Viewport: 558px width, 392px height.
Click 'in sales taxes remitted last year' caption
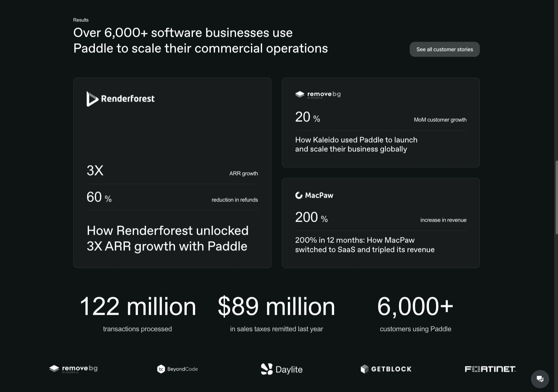[276, 329]
